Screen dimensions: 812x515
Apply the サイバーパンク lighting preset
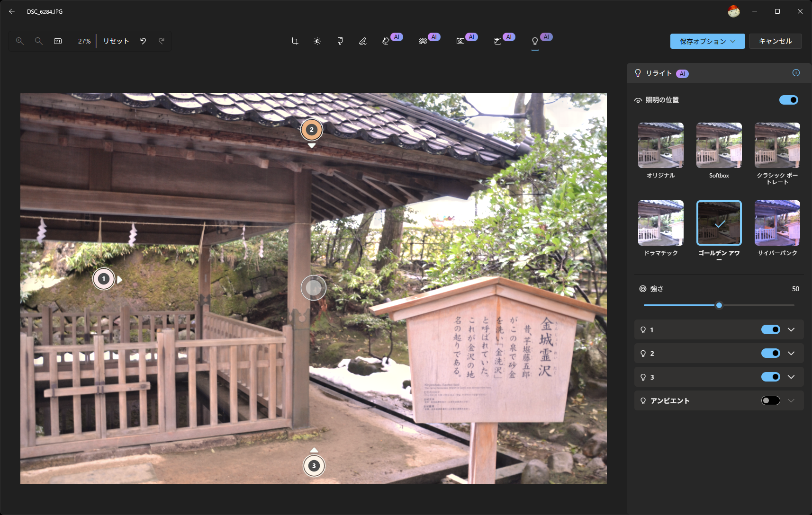coord(777,223)
